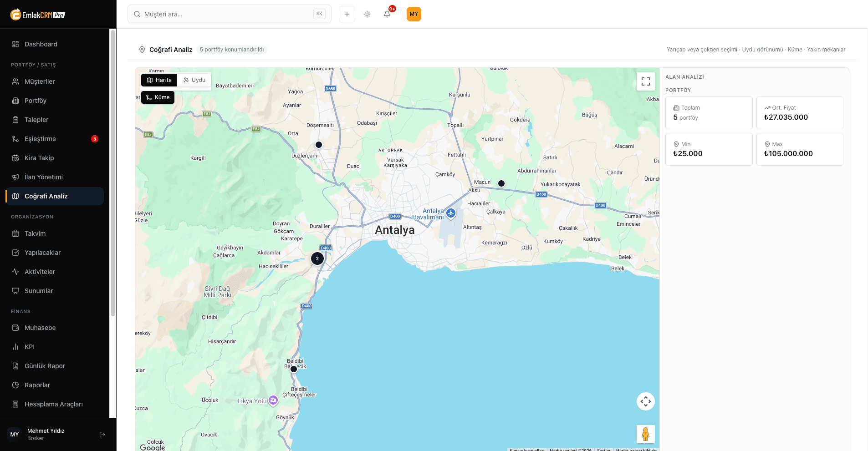Open Yapılacaklar to-do list

(x=55, y=253)
